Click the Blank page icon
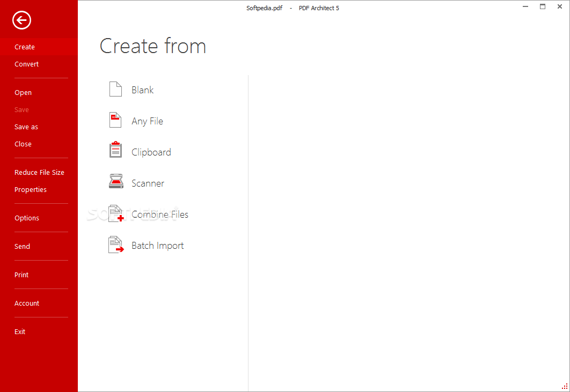 click(x=115, y=89)
